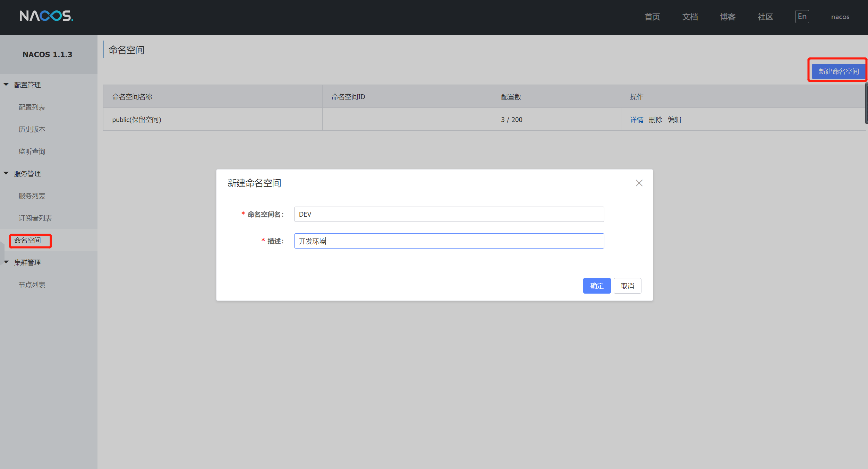Click 详情 for the public namespace
This screenshot has height=469, width=868.
pyautogui.click(x=637, y=120)
